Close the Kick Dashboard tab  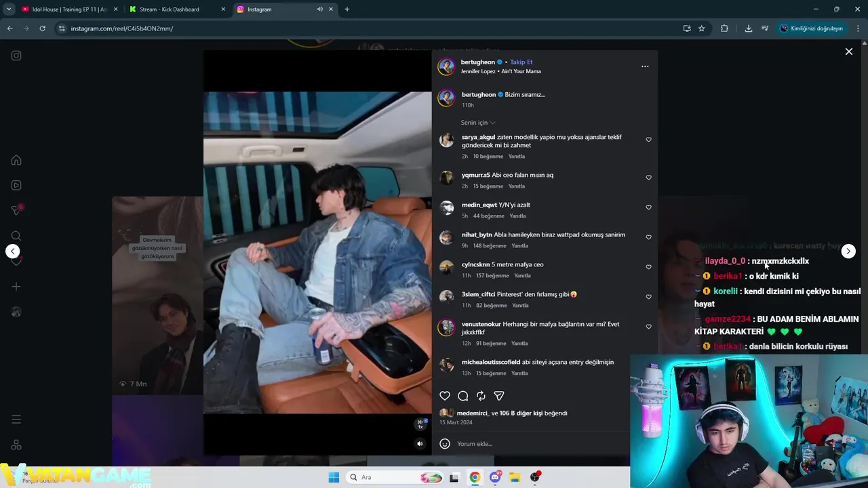(x=223, y=9)
